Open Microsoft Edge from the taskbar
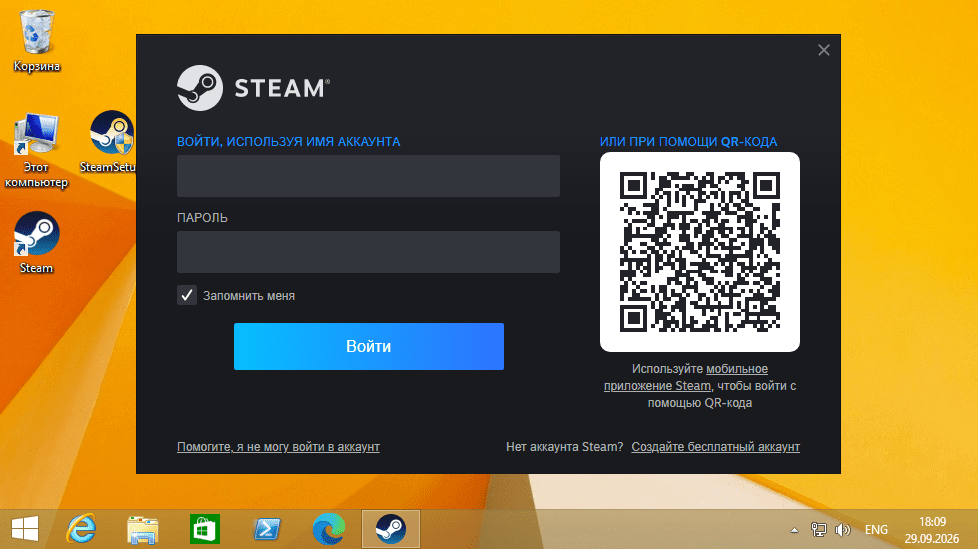The width and height of the screenshot is (978, 549). (x=329, y=529)
